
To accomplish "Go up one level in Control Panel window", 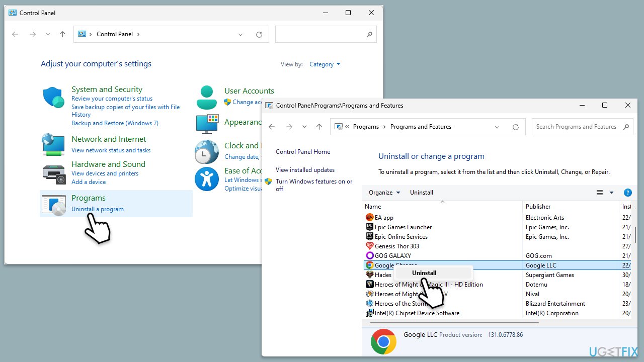I will (62, 34).
